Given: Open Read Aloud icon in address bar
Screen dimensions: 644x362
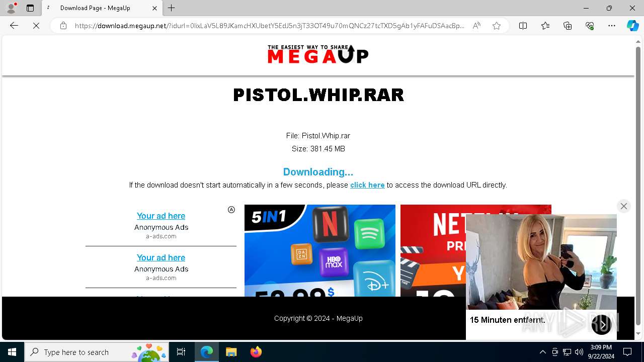Looking at the screenshot, I should pyautogui.click(x=476, y=26).
